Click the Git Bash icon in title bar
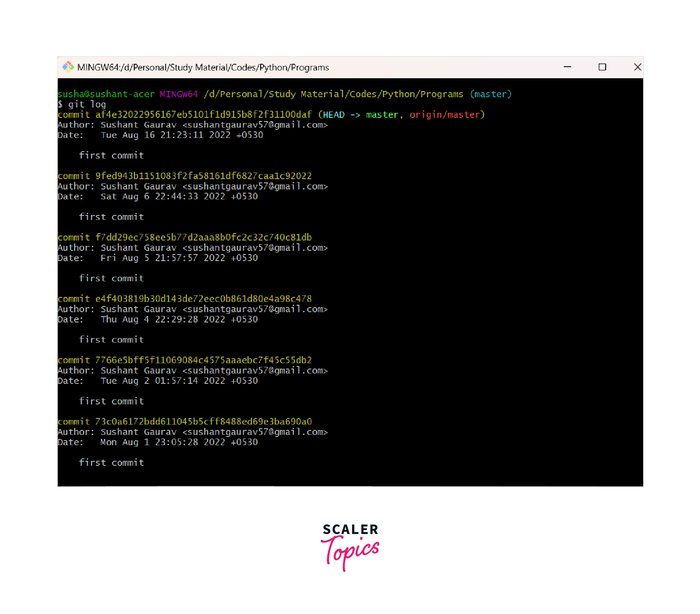 (x=68, y=67)
